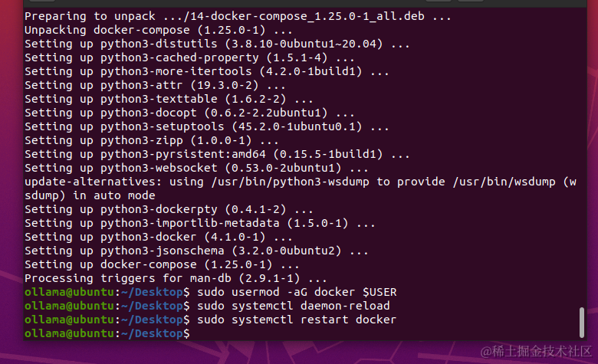Click the 'update-alternatives' output line
Screen dimensions: 598x364
(299, 182)
